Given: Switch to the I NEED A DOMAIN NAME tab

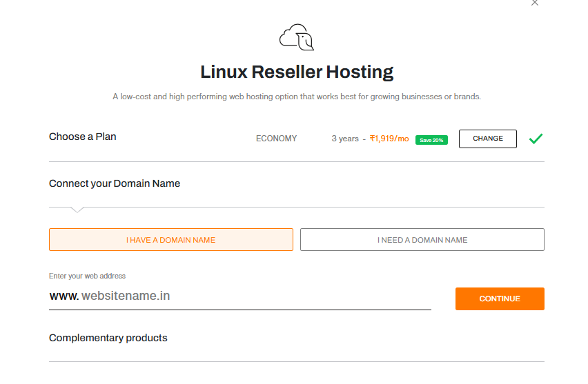Looking at the screenshot, I should pos(422,240).
